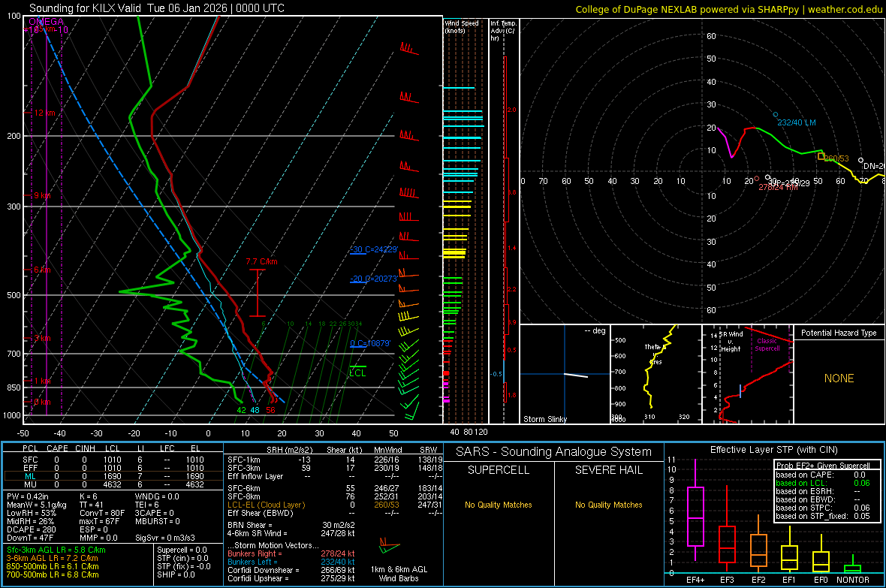886x588 pixels.
Task: Click the 'MBURST = 0' value
Action: point(157,521)
